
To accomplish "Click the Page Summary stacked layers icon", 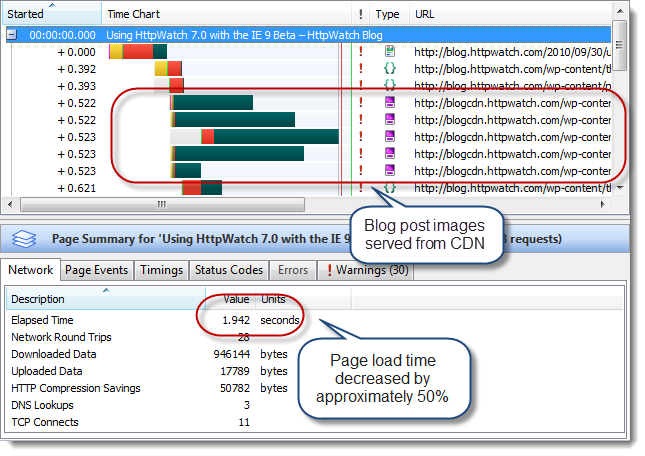I will [x=24, y=238].
